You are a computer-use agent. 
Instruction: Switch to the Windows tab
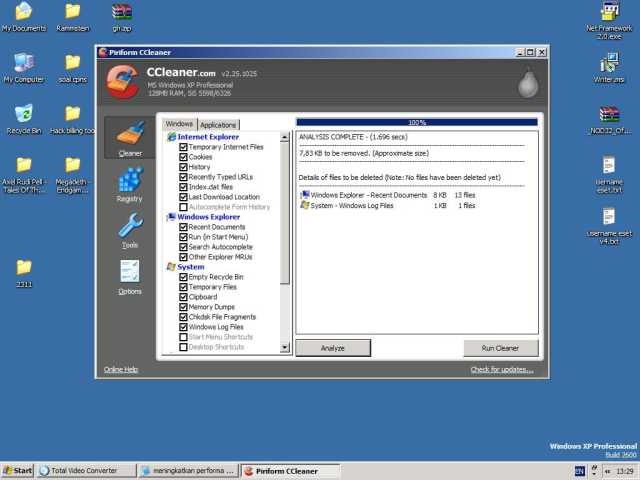[179, 124]
